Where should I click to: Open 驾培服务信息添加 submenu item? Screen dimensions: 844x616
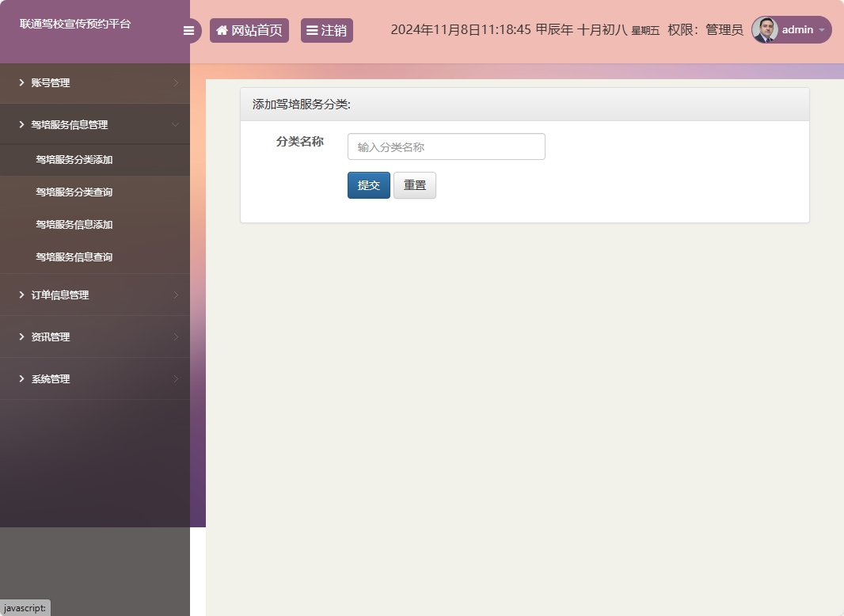coord(95,225)
